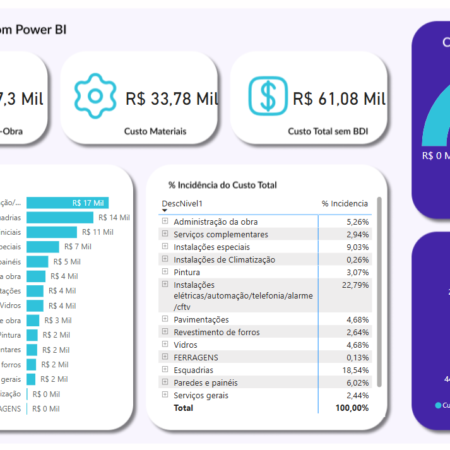Expand the Esquadrias row
The height and width of the screenshot is (450, 450).
click(x=165, y=369)
